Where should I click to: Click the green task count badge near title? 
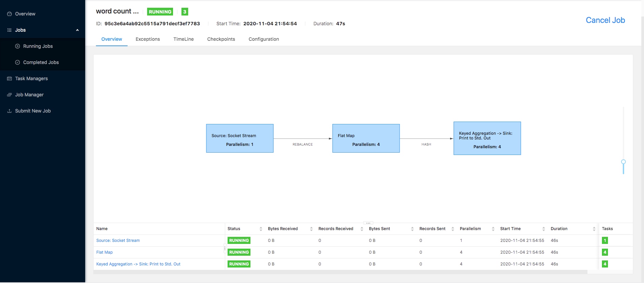point(184,12)
